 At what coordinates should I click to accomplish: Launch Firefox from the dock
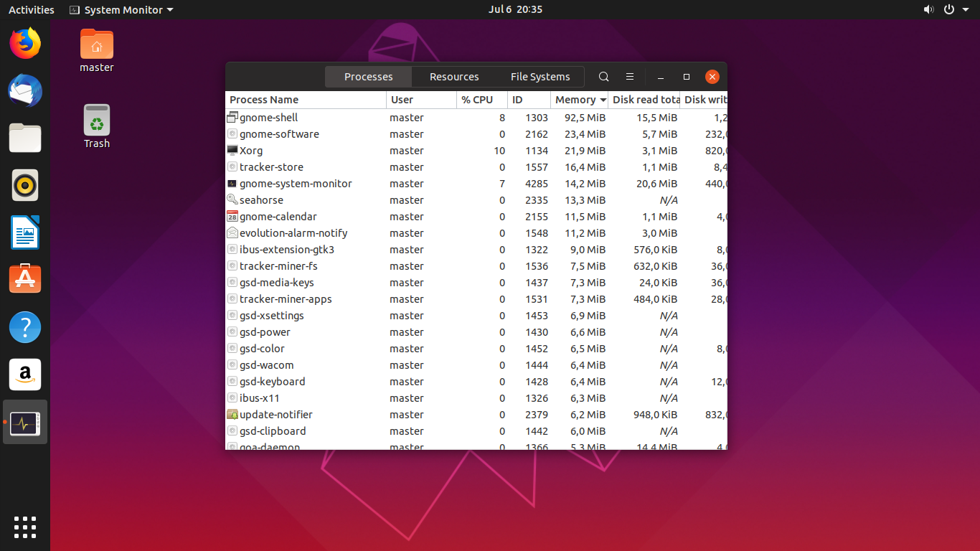tap(25, 43)
